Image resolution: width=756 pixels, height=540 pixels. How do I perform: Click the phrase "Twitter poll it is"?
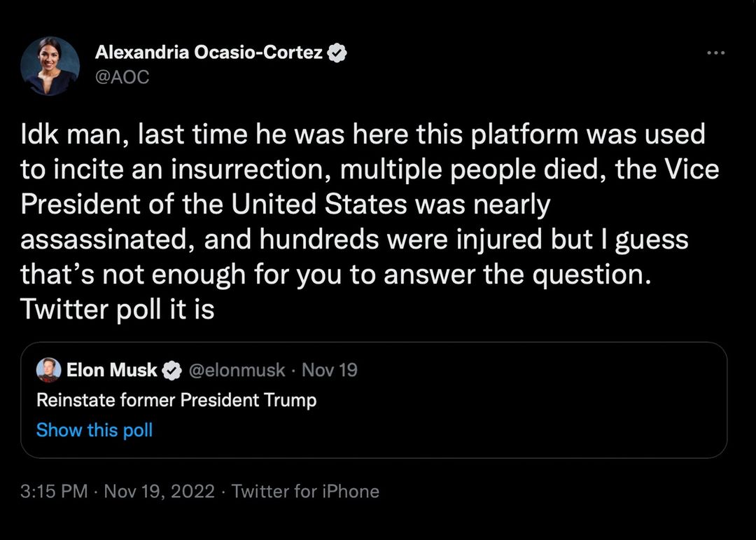(118, 309)
